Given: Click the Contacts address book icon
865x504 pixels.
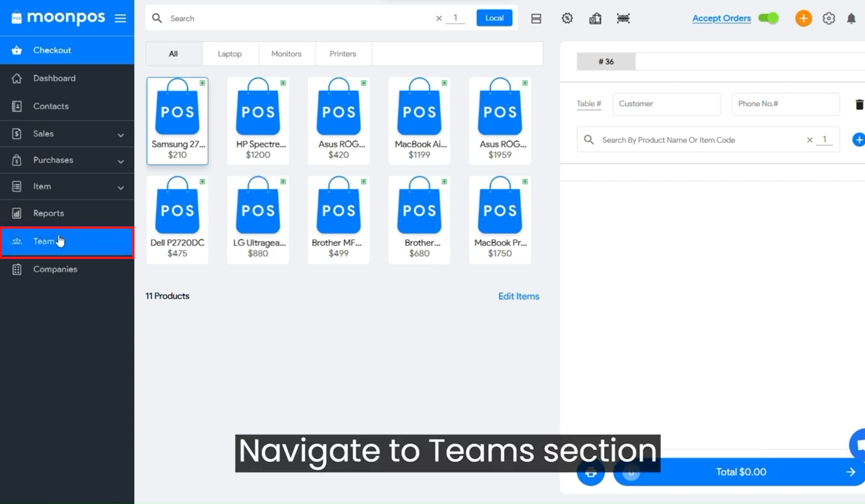Looking at the screenshot, I should [x=17, y=106].
